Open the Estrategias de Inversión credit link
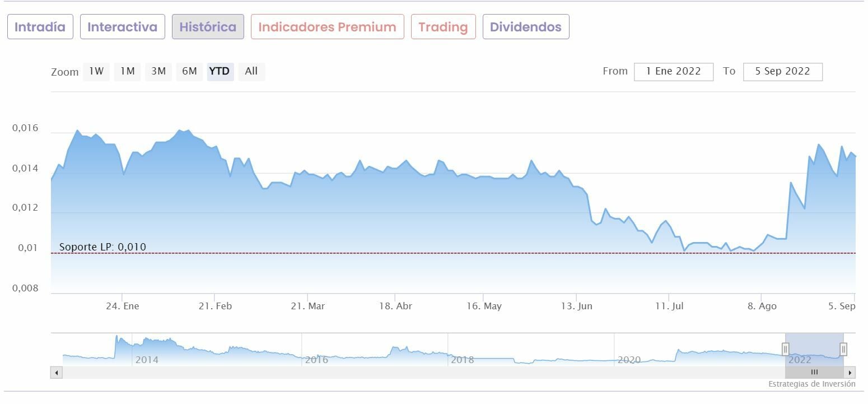This screenshot has height=404, width=868. click(811, 384)
